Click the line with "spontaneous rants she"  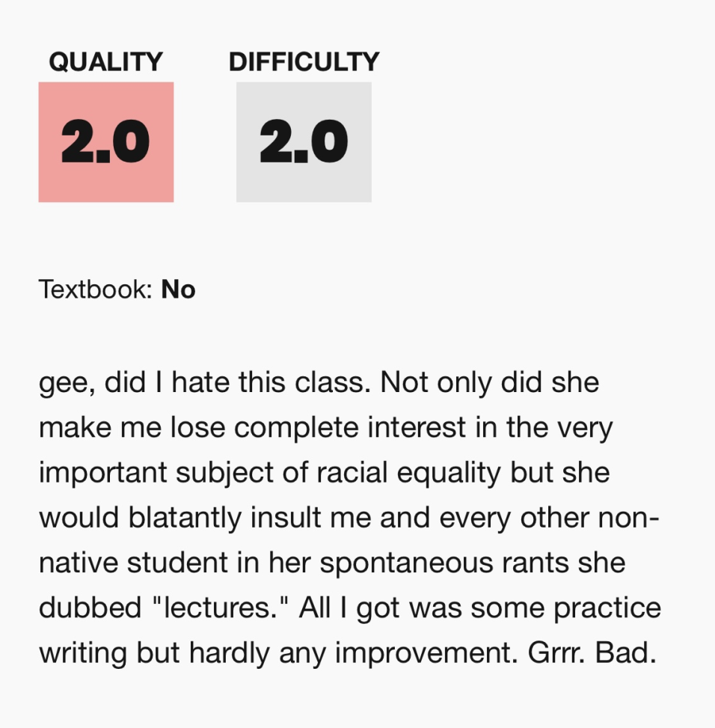(x=332, y=563)
